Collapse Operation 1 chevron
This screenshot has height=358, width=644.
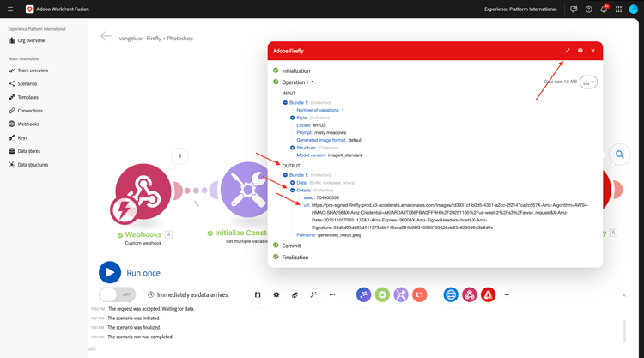(x=313, y=82)
